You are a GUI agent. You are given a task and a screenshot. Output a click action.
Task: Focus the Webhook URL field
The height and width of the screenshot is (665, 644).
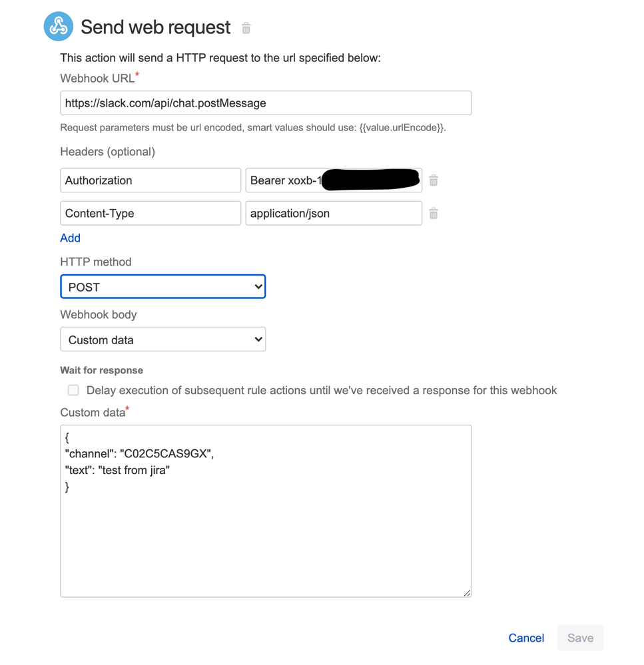[x=266, y=103]
